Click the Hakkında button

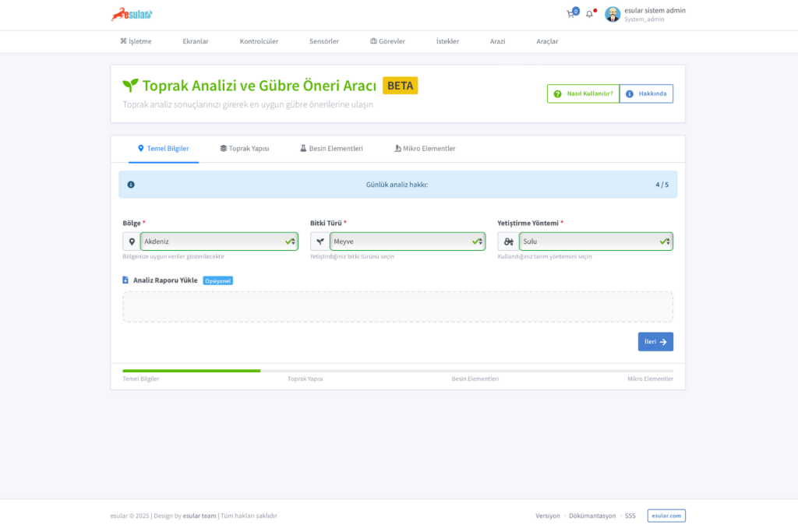click(646, 93)
